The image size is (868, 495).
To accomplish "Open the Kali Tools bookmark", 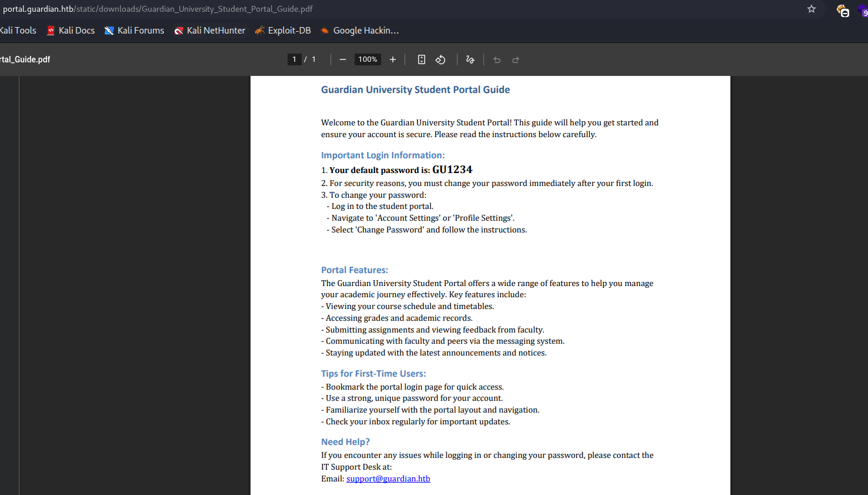I will coord(18,31).
